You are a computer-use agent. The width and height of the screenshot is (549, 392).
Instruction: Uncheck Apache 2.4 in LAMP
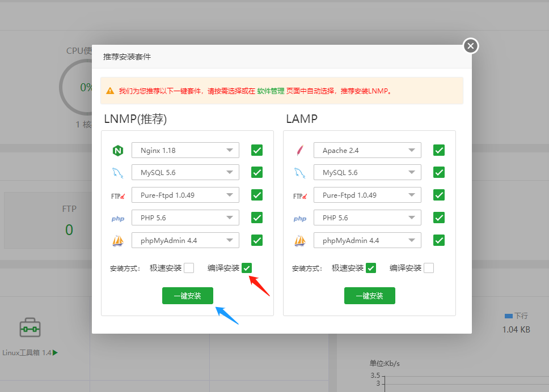[x=439, y=150]
